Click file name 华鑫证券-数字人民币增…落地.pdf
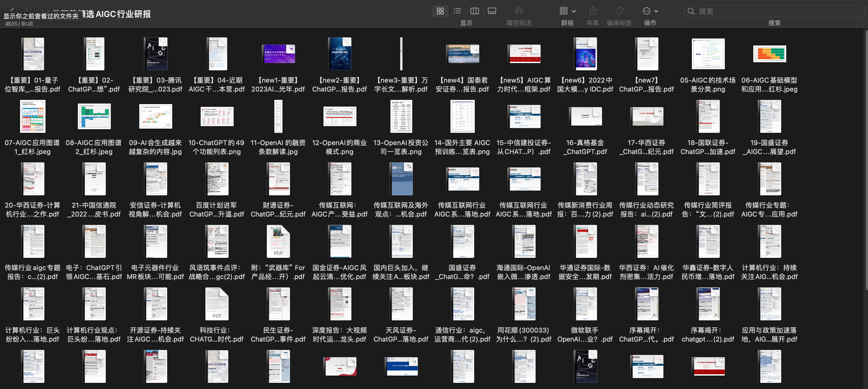This screenshot has width=868, height=389. point(708,272)
